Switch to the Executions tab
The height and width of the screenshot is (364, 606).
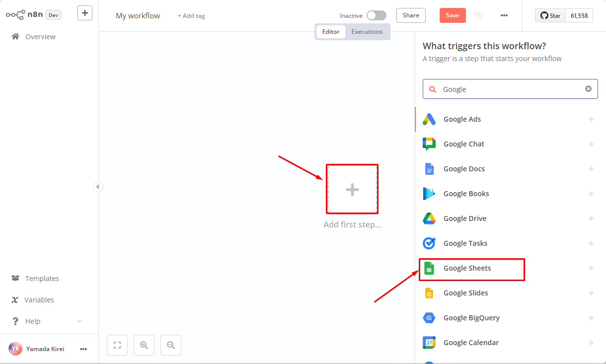pos(367,32)
